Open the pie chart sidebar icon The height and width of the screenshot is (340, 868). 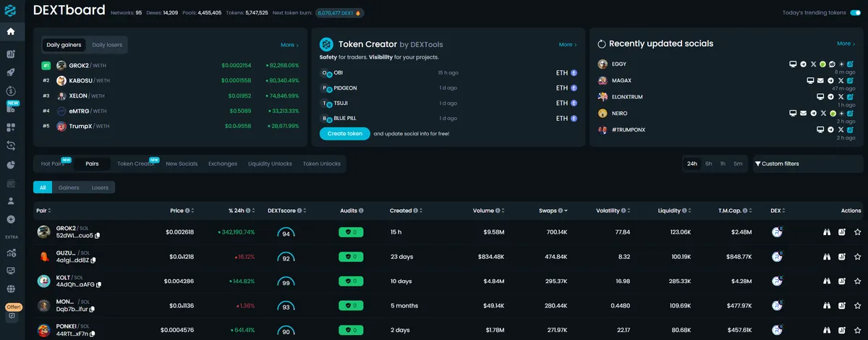11,164
